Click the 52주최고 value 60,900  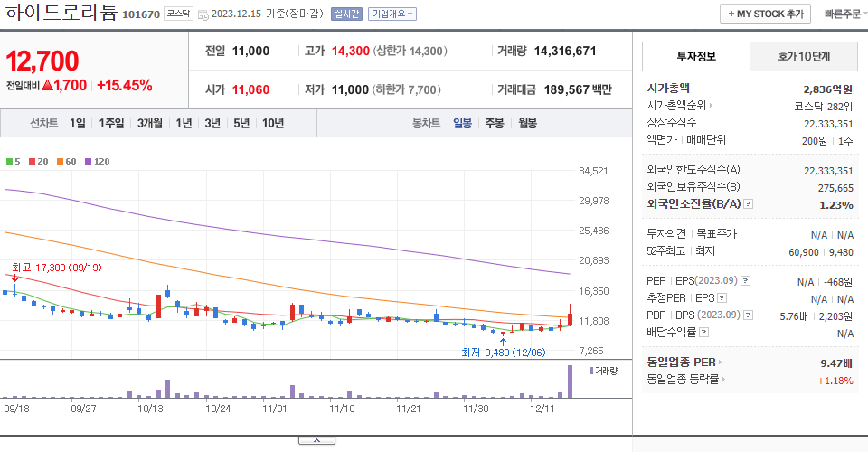coord(803,252)
